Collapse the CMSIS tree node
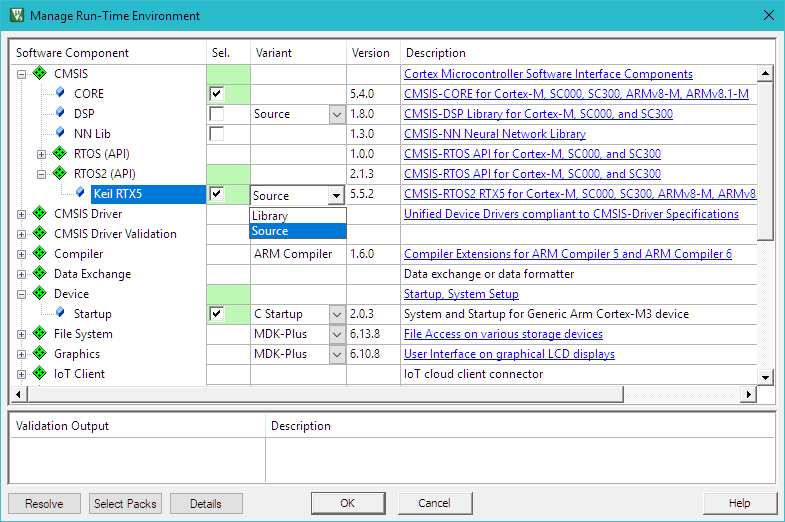The height and width of the screenshot is (522, 785). point(21,74)
